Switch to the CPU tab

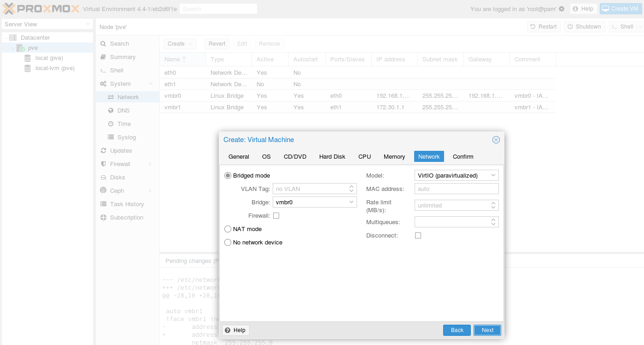(364, 157)
